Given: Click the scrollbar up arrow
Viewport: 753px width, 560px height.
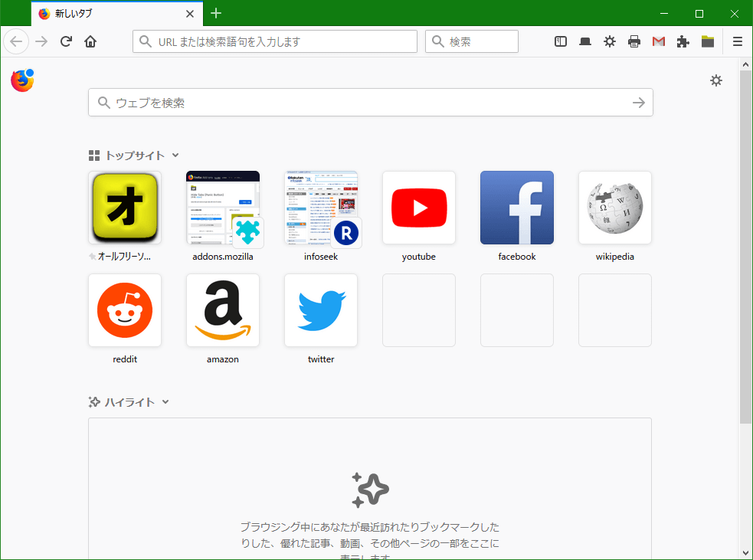Looking at the screenshot, I should [x=745, y=64].
